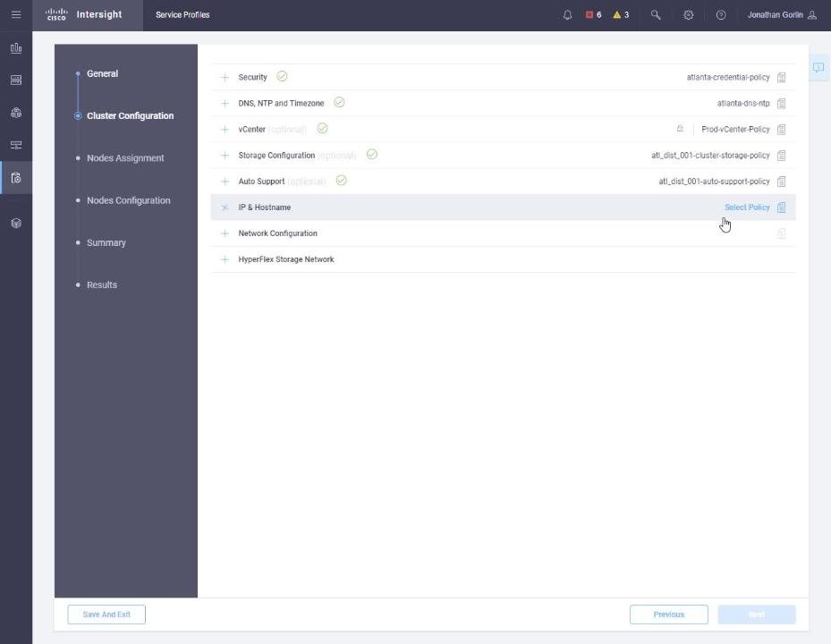The height and width of the screenshot is (644, 831).
Task: Expand the Network Configuration section
Action: click(225, 233)
